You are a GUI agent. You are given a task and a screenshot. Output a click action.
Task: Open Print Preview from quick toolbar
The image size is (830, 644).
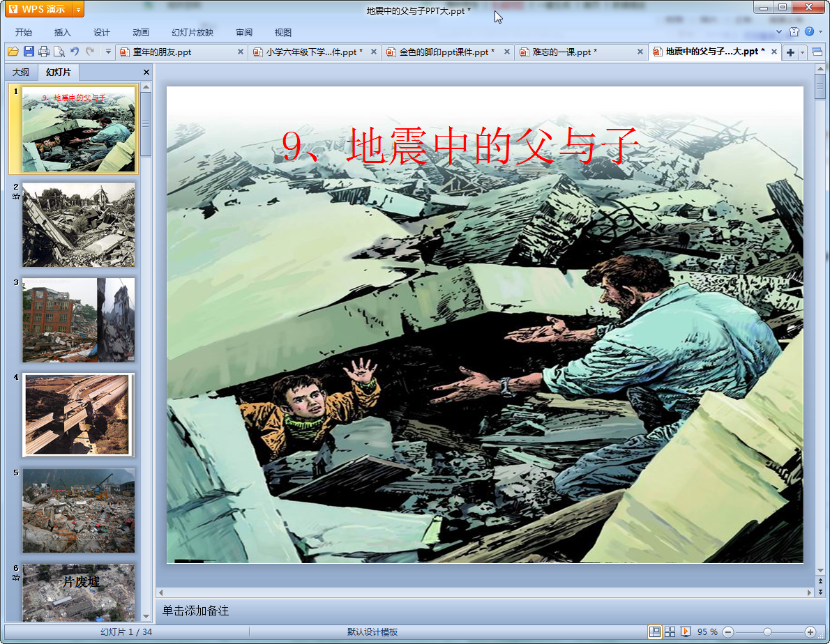point(59,52)
